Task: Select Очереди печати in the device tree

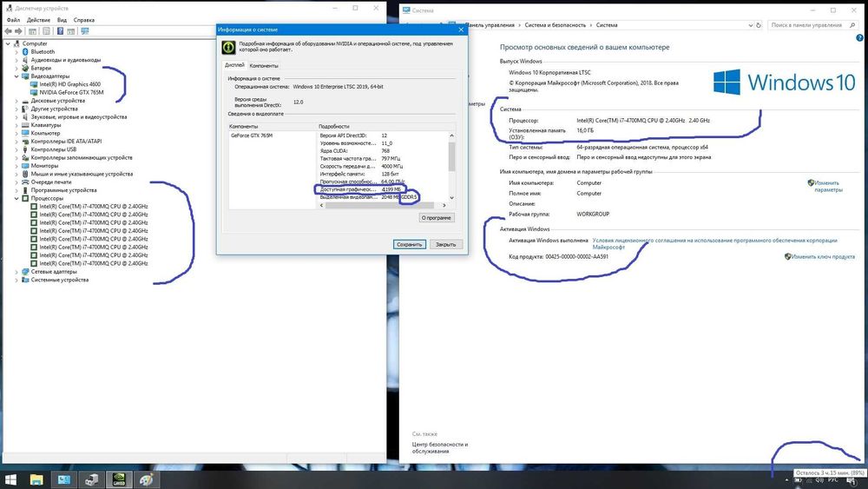Action: 50,182
